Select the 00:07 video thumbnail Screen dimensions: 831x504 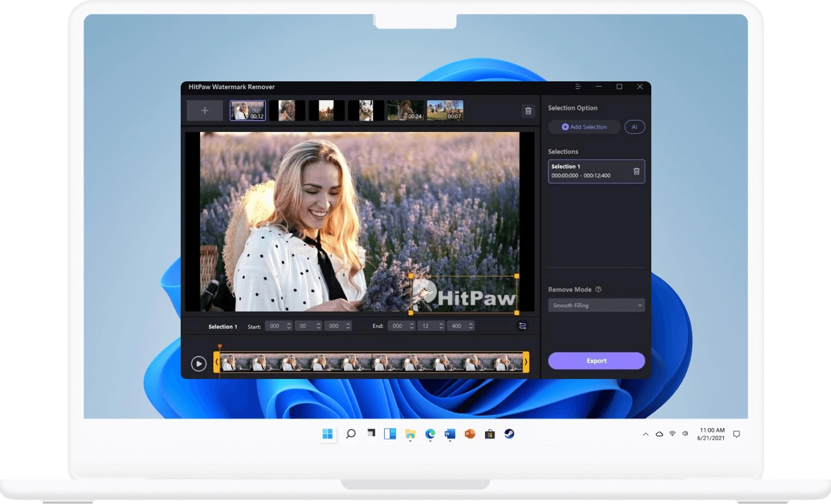pyautogui.click(x=445, y=111)
